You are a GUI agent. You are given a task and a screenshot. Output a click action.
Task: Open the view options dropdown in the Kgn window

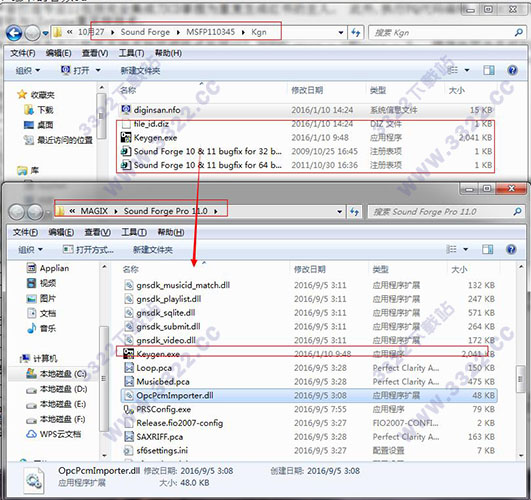pos(467,70)
